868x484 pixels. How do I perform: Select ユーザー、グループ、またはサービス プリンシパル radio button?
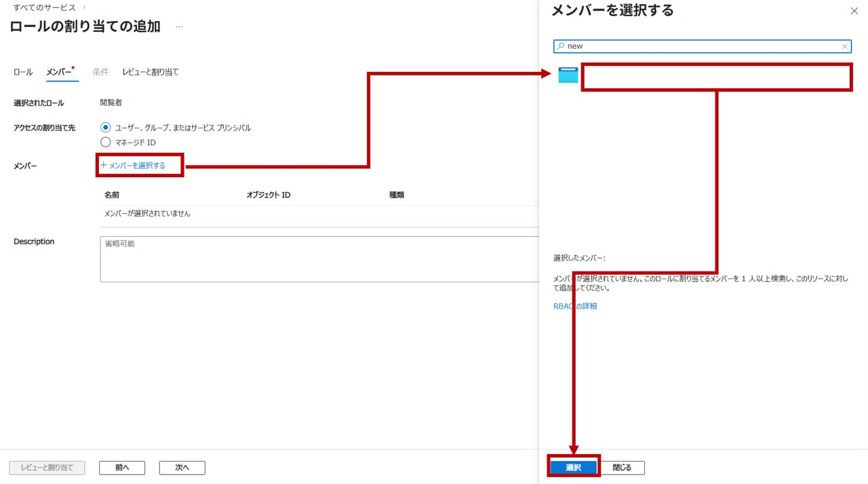pyautogui.click(x=105, y=128)
